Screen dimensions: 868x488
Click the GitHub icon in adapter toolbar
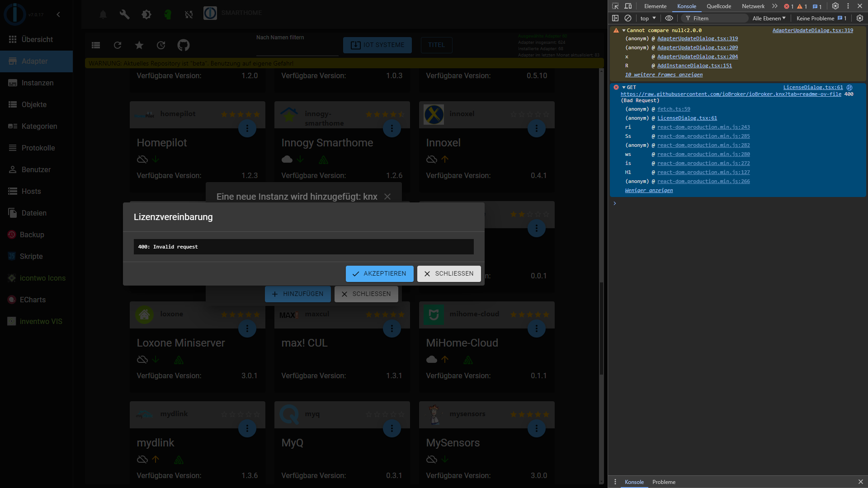click(x=183, y=45)
